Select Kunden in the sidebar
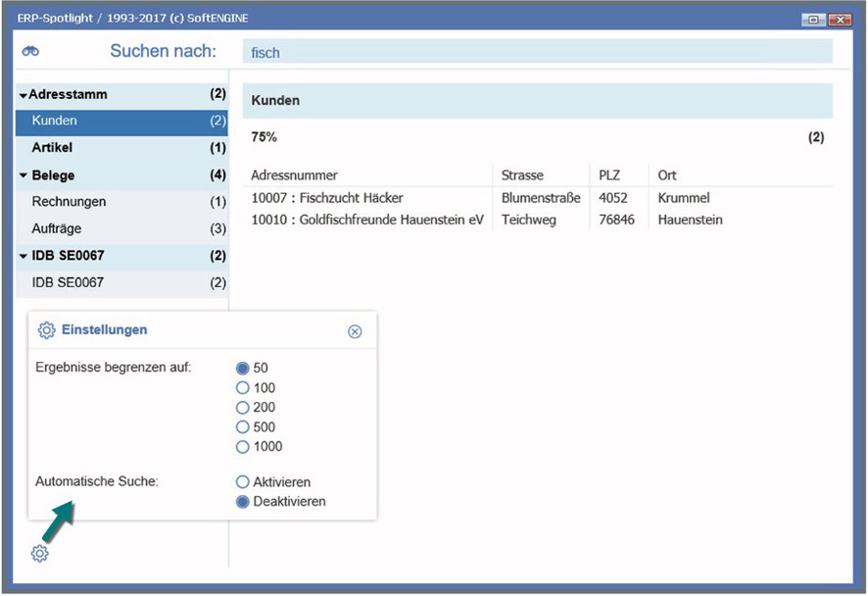Image resolution: width=868 pixels, height=596 pixels. [x=55, y=121]
